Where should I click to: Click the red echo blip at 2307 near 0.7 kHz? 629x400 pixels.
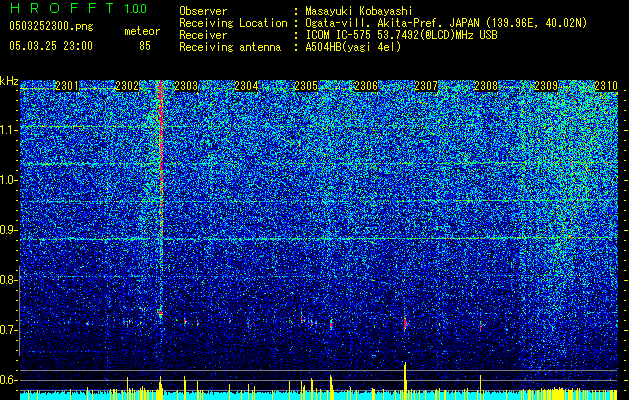[405, 323]
